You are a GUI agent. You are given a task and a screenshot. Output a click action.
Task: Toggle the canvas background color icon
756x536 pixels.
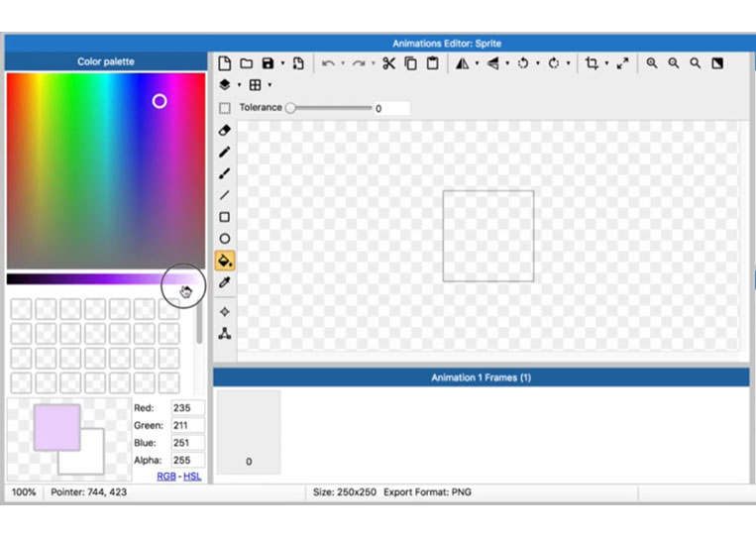717,63
